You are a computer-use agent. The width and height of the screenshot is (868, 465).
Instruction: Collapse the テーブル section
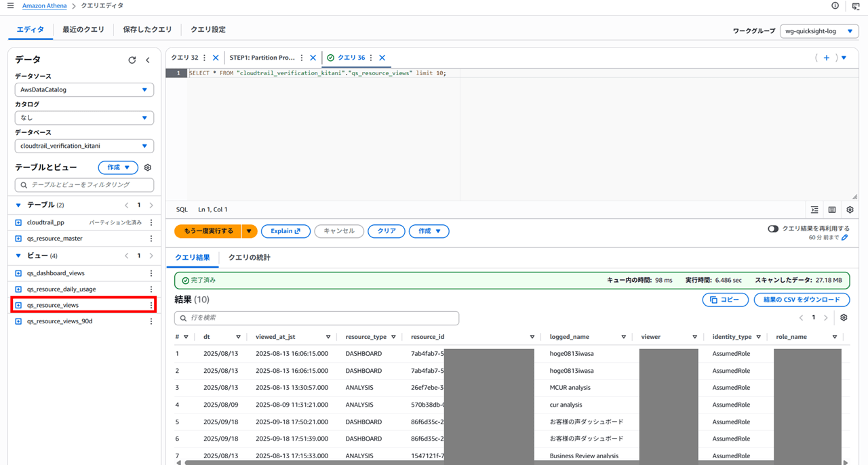pyautogui.click(x=18, y=205)
